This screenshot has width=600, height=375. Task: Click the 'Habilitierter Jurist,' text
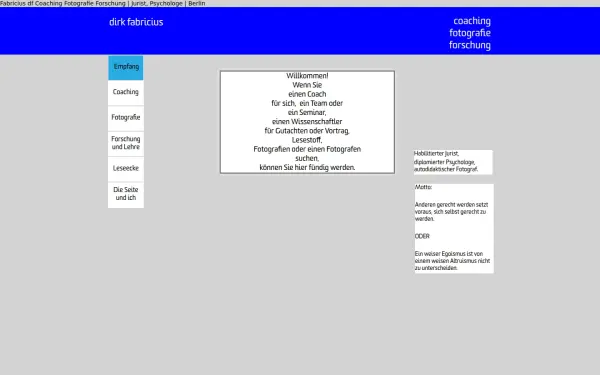point(436,153)
